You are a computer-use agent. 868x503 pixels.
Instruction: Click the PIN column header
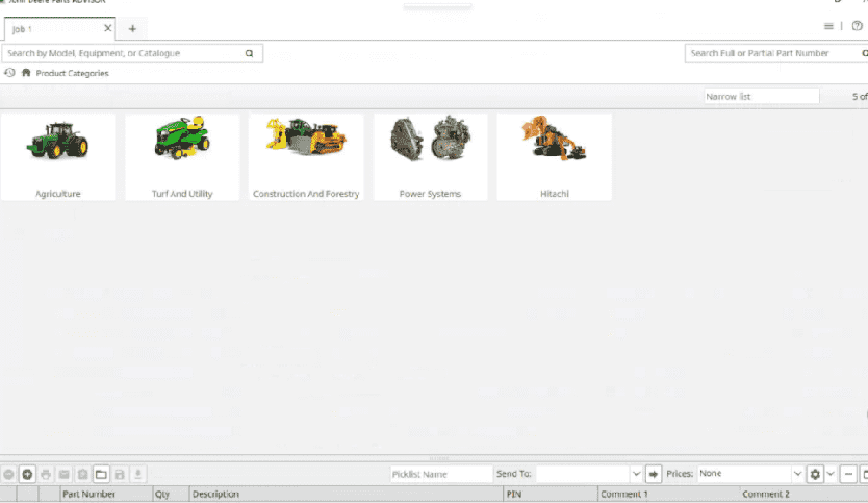click(551, 494)
